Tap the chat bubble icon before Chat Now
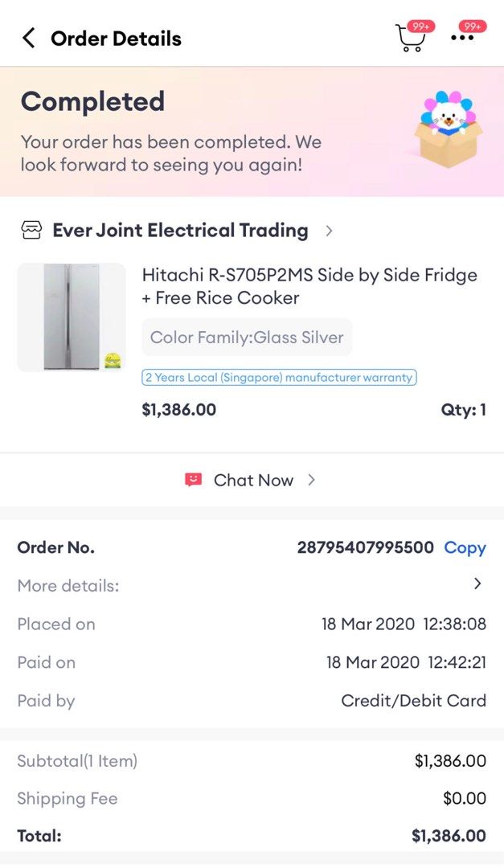Screen dimensions: 504x868 click(x=193, y=479)
